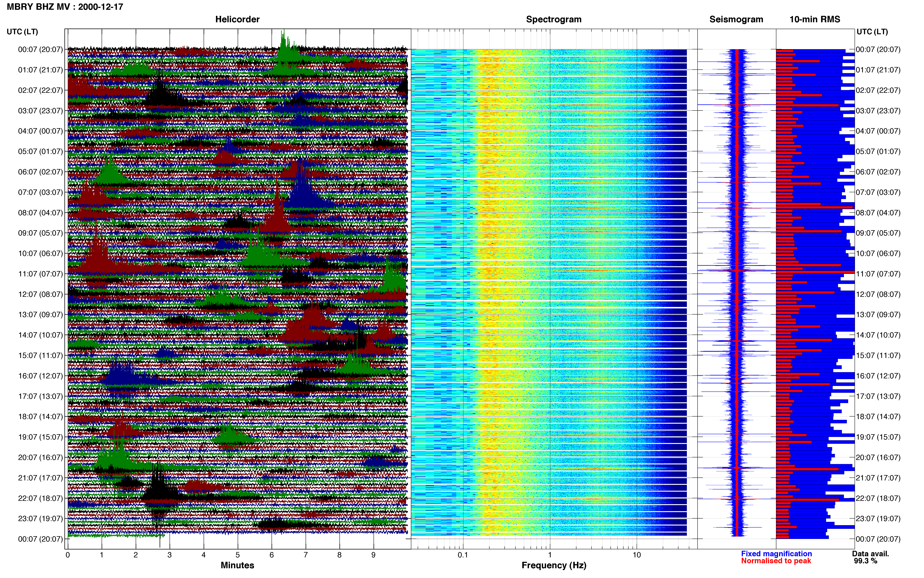Screen dimensions: 924x578
Task: Click the 'Data avail.' label
Action: [870, 554]
